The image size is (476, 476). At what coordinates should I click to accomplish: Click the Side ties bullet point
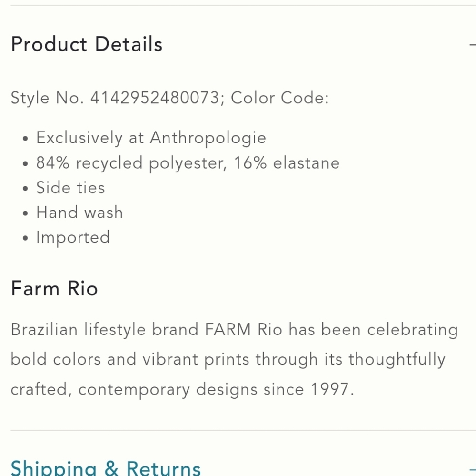point(70,187)
